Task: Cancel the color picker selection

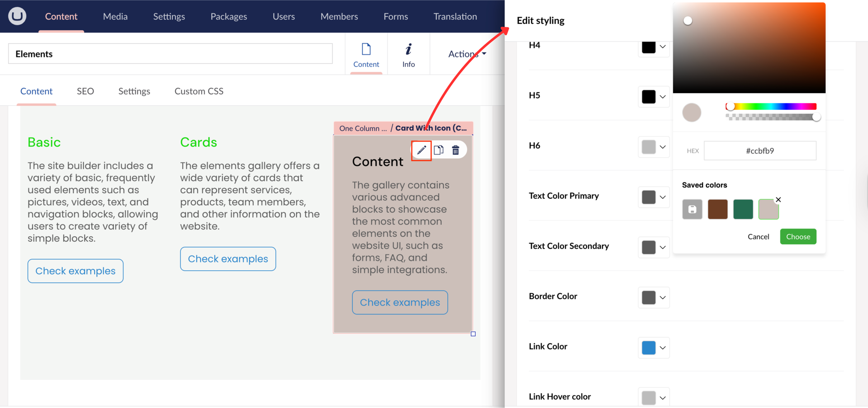Action: [758, 237]
